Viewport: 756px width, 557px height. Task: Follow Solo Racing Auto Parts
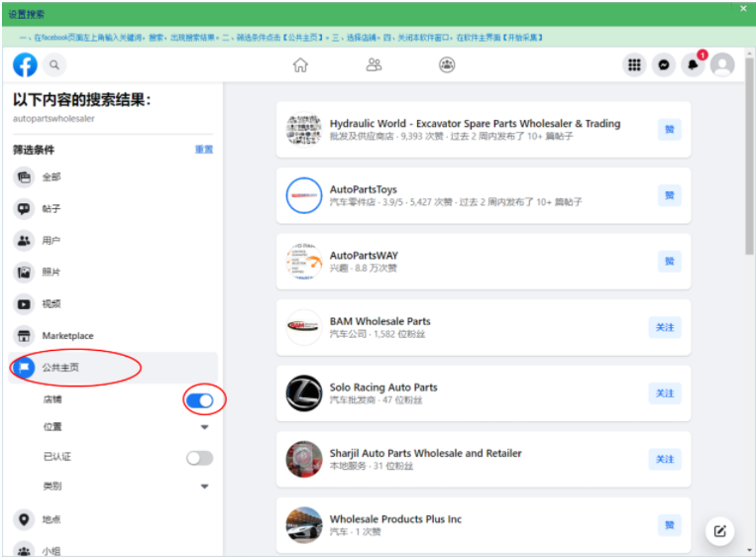665,393
